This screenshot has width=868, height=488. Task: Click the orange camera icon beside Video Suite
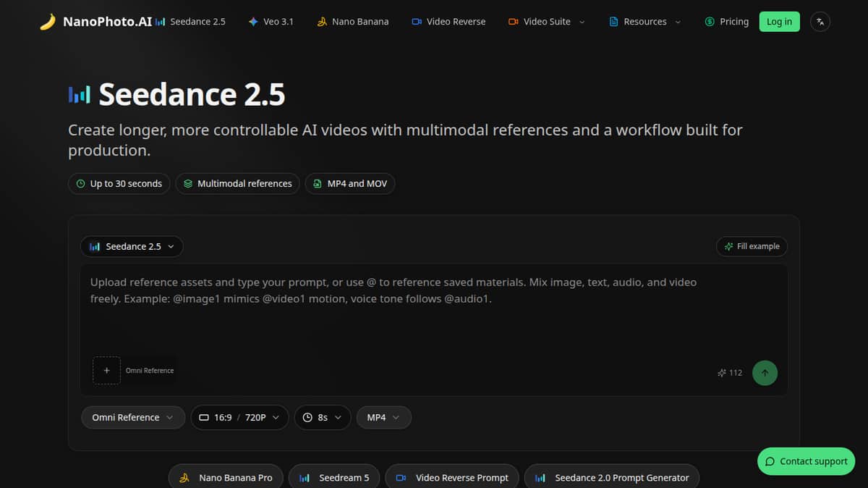click(513, 22)
